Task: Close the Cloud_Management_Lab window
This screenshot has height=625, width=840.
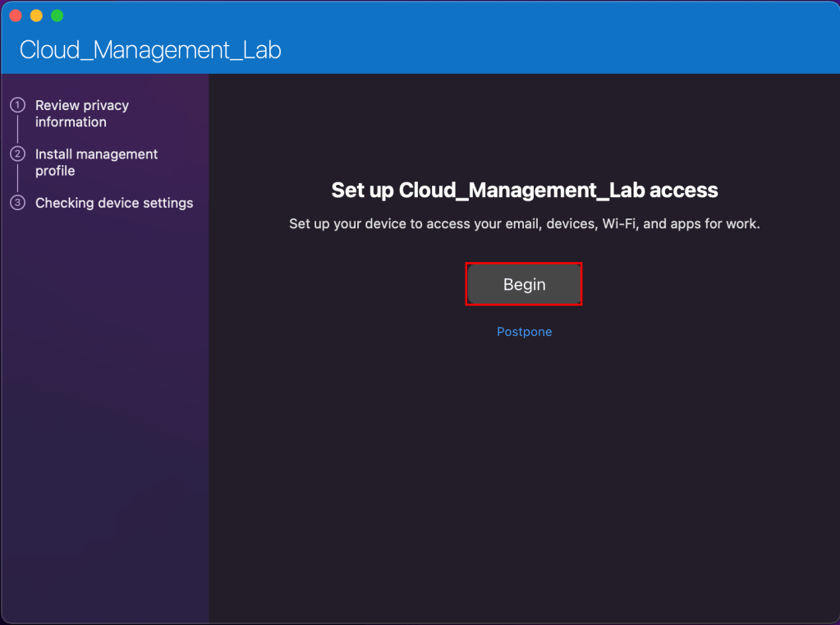Action: click(16, 15)
